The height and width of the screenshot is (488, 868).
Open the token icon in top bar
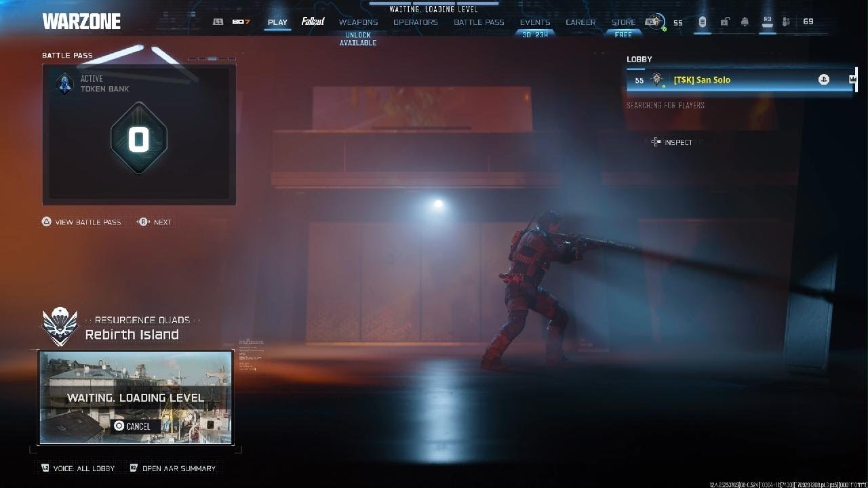(x=702, y=22)
